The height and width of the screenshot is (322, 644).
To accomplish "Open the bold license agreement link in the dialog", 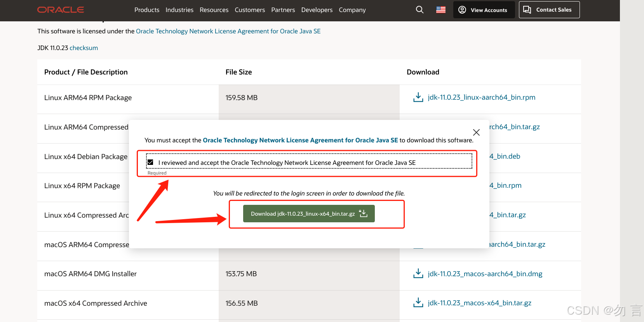I will click(300, 140).
